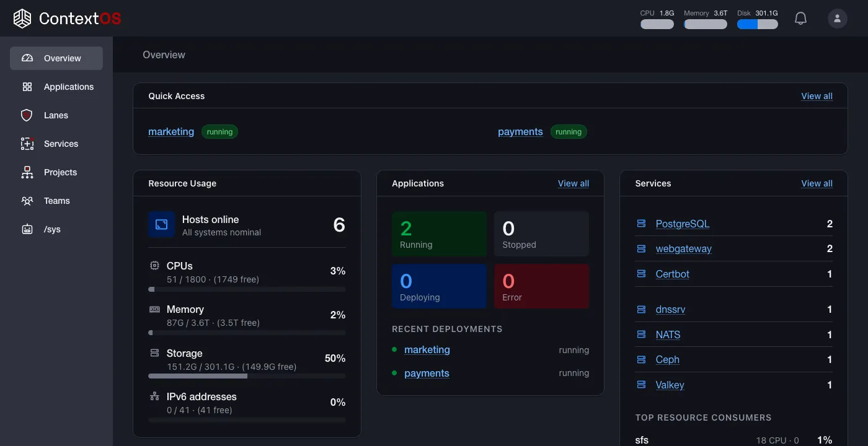This screenshot has width=868, height=446.
Task: Open marketing under Recent Deployments
Action: click(x=427, y=349)
